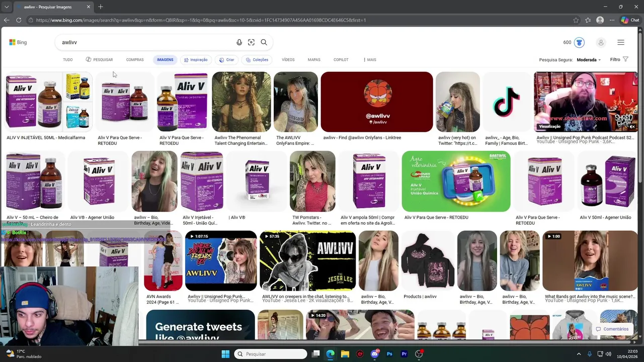The width and height of the screenshot is (644, 362).
Task: Show hidden system tray icons
Action: 579,354
